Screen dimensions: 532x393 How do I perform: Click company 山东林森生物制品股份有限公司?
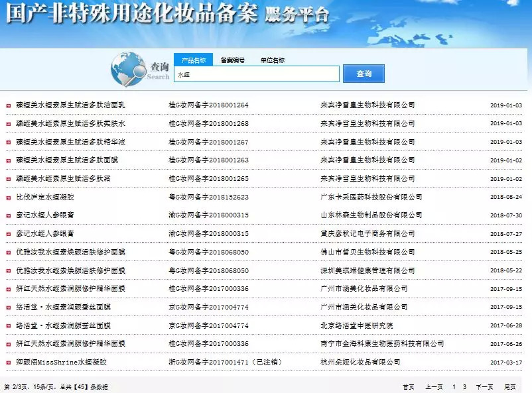(371, 215)
